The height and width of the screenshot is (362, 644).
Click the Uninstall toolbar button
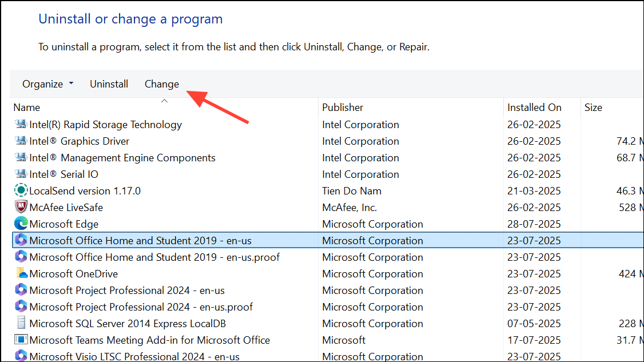[x=109, y=84]
